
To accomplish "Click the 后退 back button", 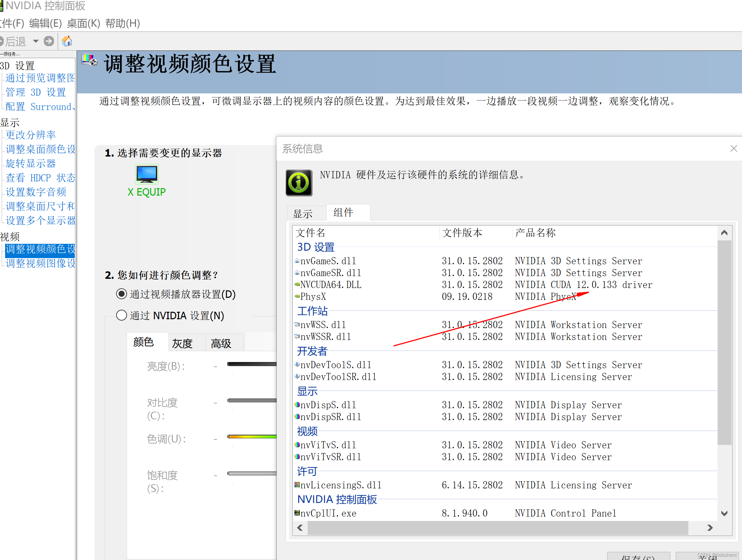I will point(13,41).
